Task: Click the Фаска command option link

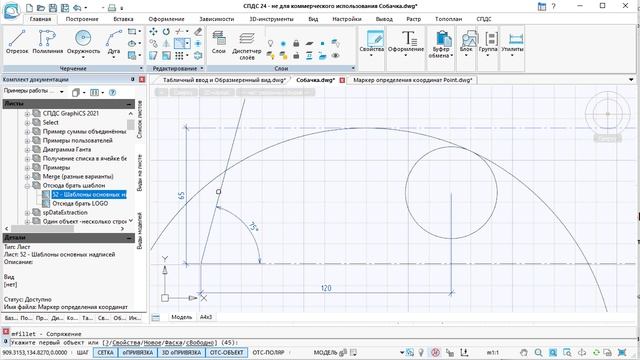Action: coord(173,343)
